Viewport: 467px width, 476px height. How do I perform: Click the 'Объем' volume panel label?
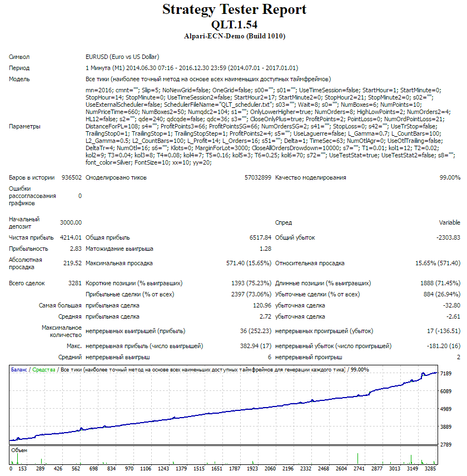[x=19, y=450]
